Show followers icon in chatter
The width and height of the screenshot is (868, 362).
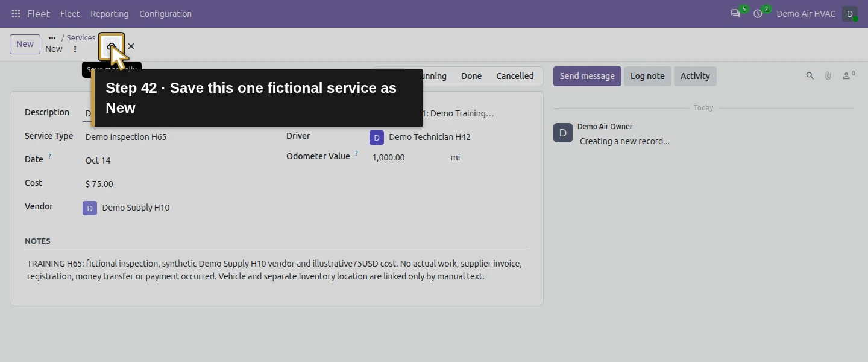point(849,76)
